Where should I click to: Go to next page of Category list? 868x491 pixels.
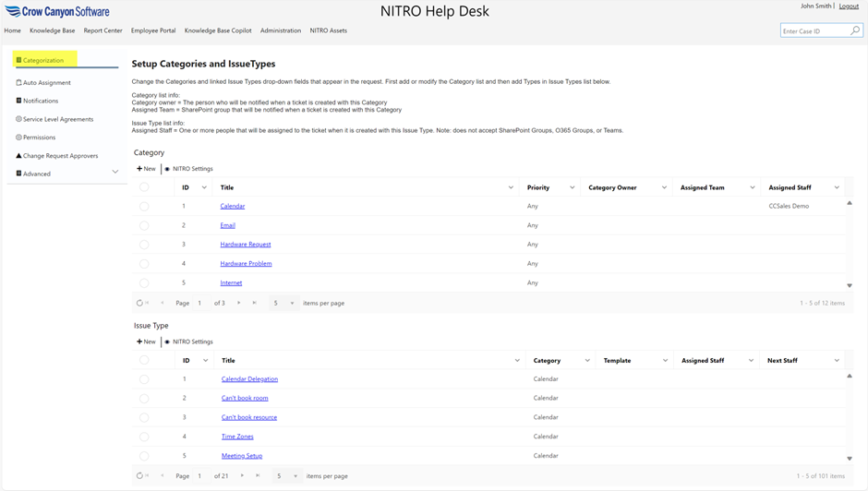(238, 303)
